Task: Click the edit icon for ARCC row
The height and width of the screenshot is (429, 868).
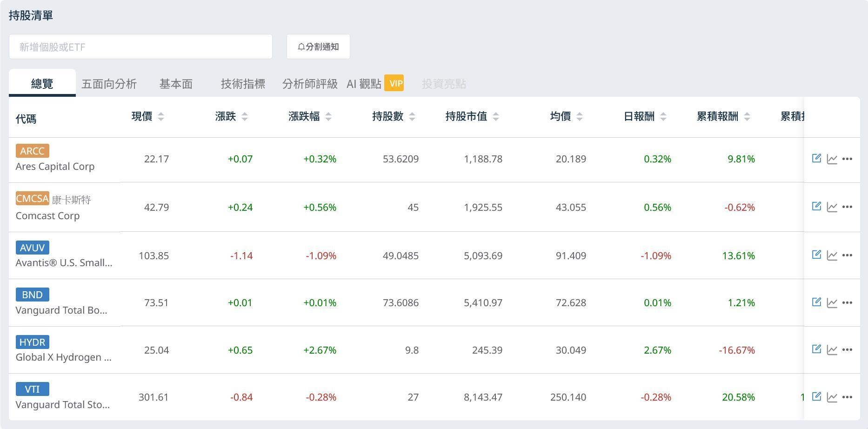Action: tap(816, 158)
